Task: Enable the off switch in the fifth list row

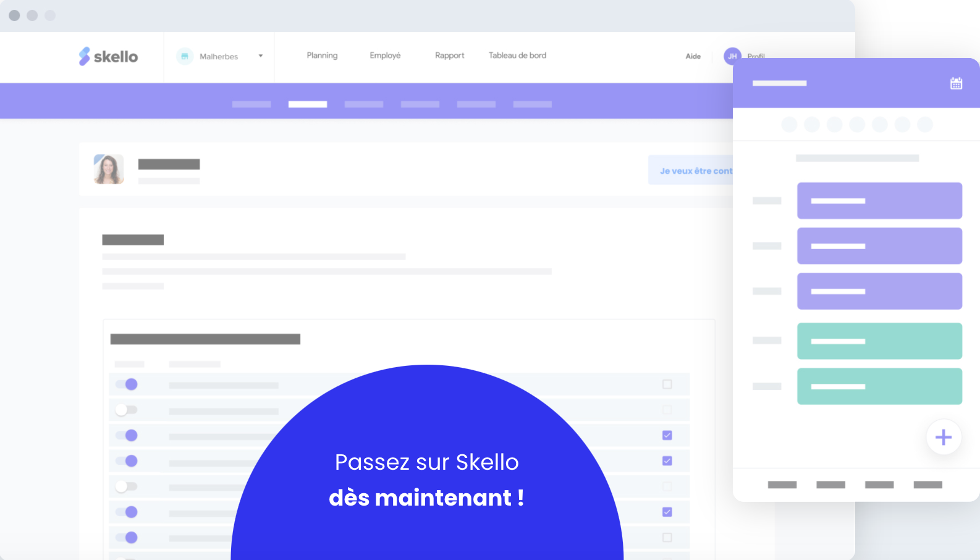Action: point(127,486)
